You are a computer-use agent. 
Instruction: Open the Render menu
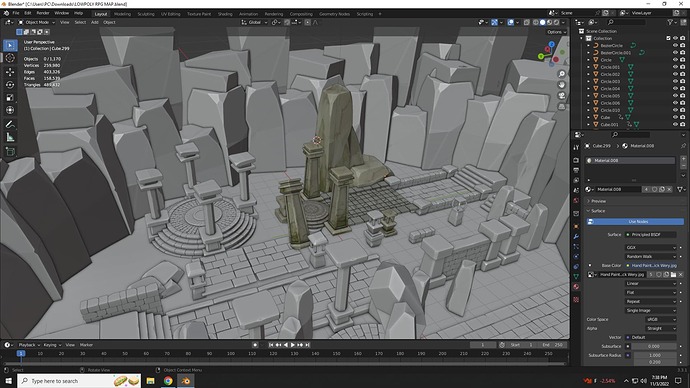pyautogui.click(x=43, y=13)
